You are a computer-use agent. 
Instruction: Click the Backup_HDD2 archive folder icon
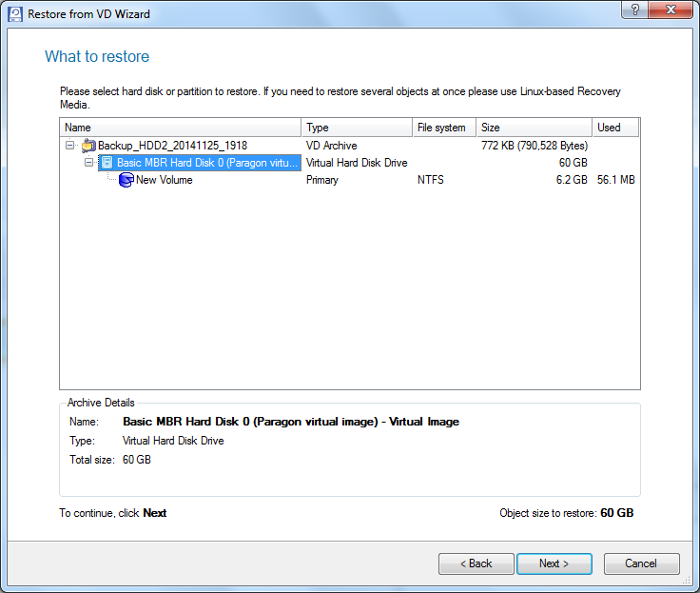88,146
